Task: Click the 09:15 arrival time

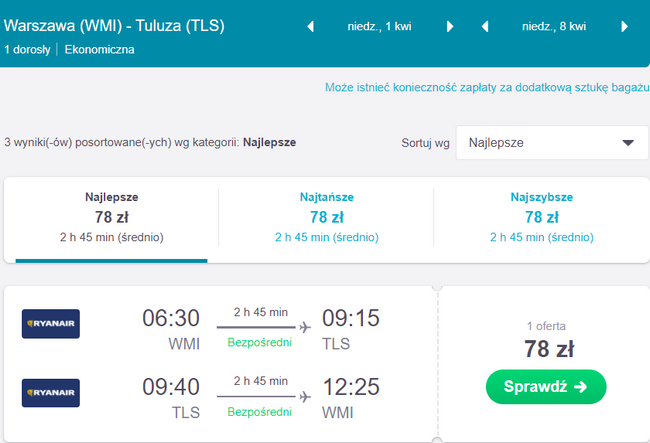Action: point(351,318)
